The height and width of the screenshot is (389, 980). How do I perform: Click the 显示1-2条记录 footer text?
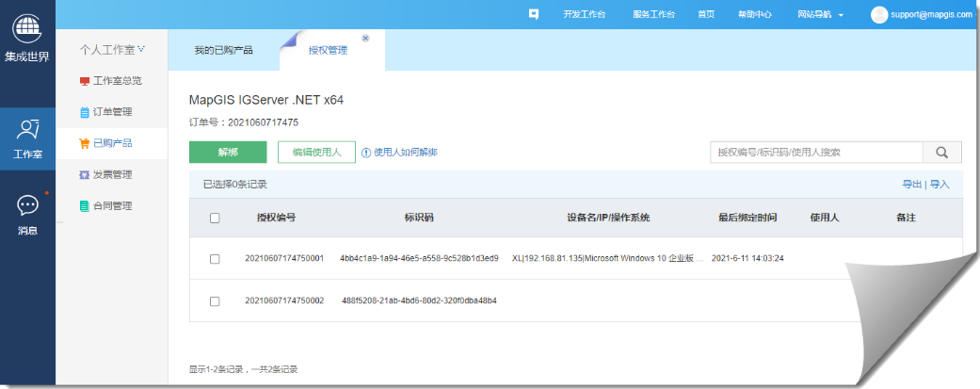[x=243, y=369]
